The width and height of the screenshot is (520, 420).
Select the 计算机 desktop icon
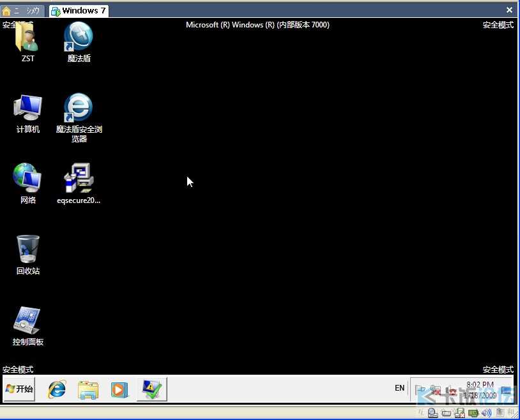pos(28,114)
